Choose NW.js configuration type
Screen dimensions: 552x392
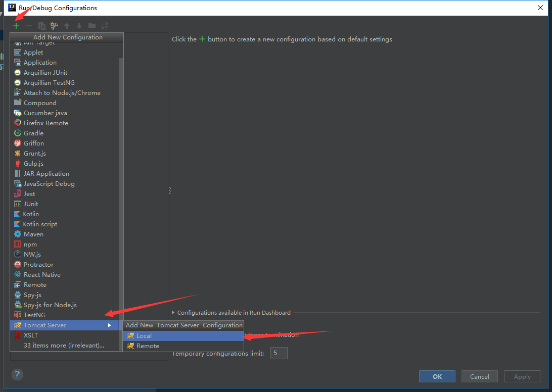coord(65,255)
